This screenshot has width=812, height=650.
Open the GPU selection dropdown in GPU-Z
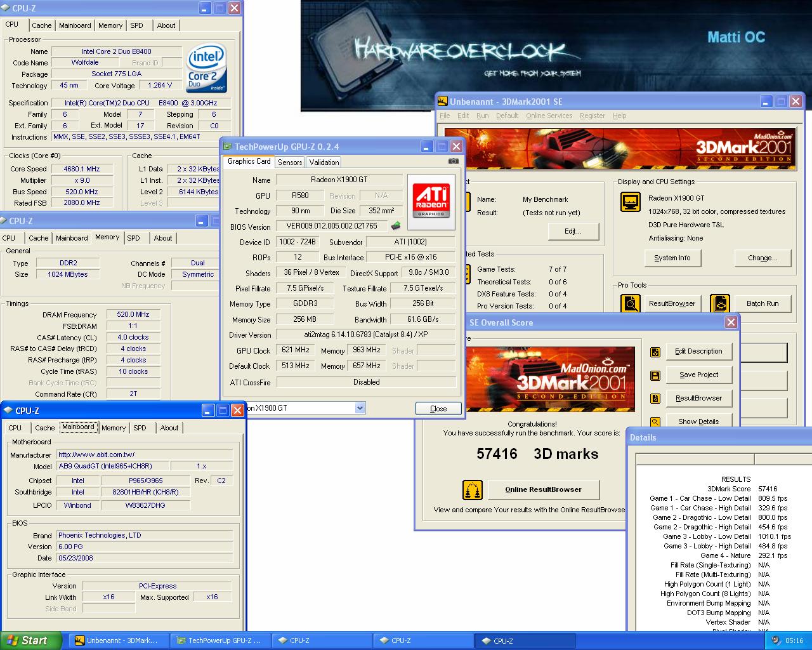pos(360,408)
